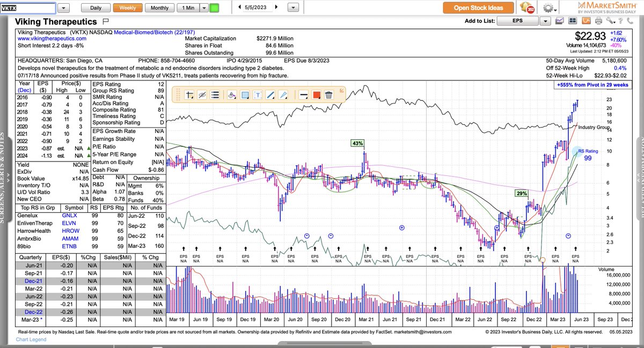Select the Weekly chart tab
Viewport: 644px width, 348px height.
click(128, 8)
